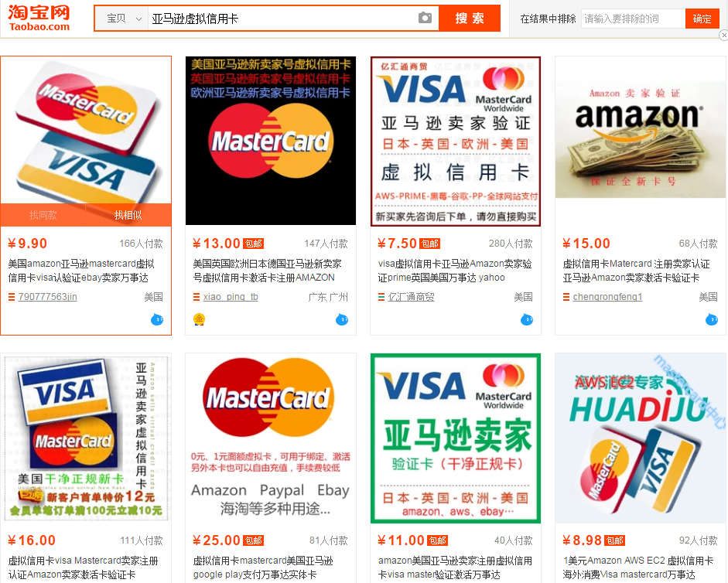Click Wangwang chat icon for seller 790777563jin
Viewport: 728px width, 583px height.
[157, 319]
